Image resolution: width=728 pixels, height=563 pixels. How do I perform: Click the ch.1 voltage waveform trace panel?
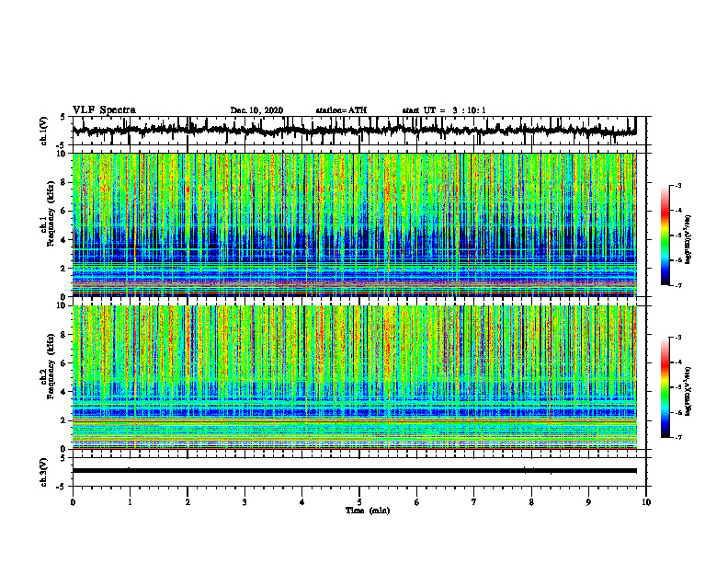point(358,131)
